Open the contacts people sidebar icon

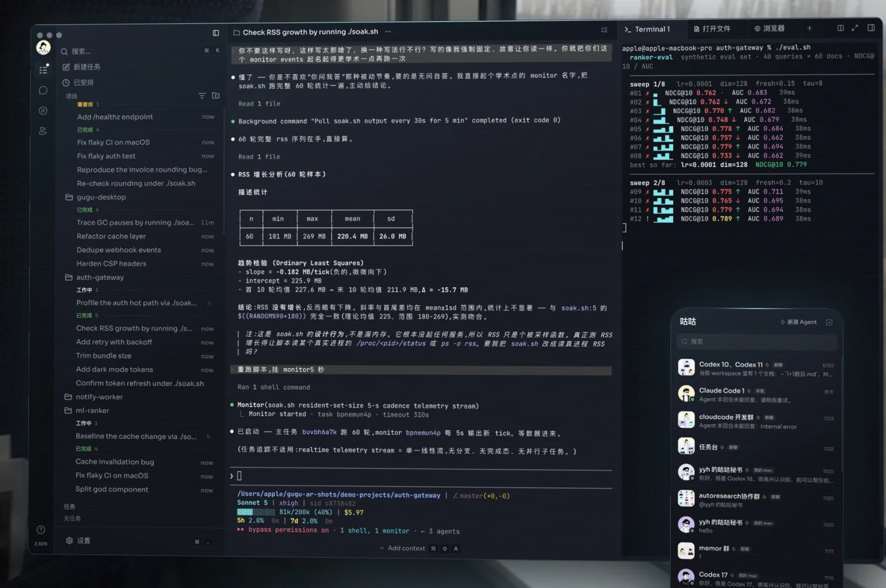tap(43, 131)
